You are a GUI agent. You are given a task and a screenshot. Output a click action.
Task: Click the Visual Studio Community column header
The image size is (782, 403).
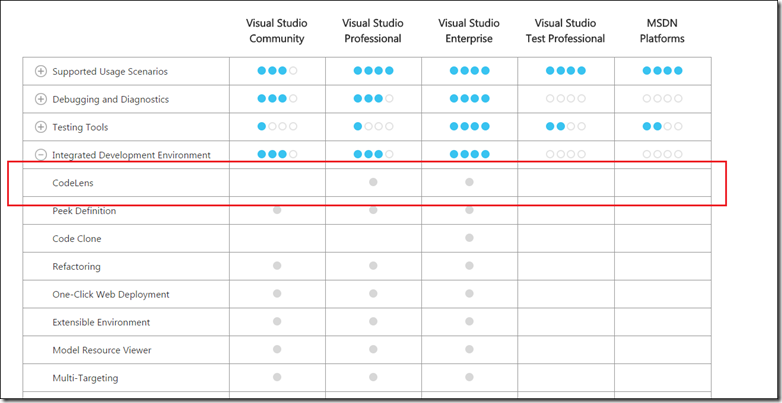pos(277,31)
